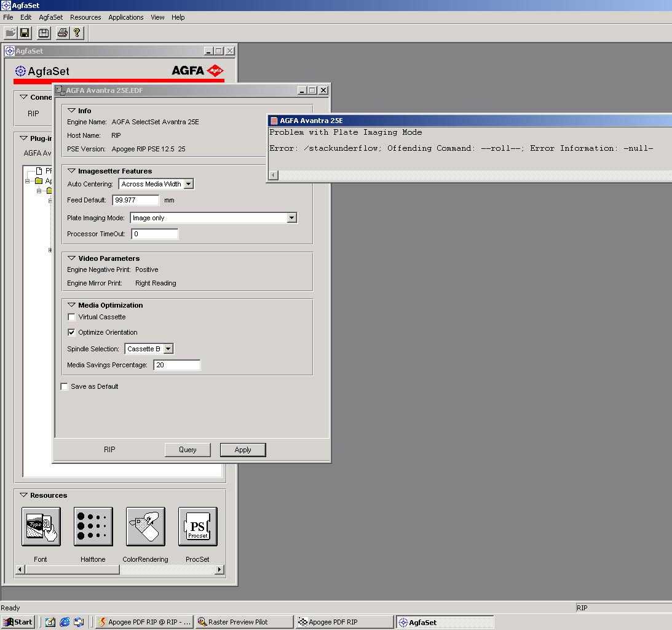Open the Halftone resource icon
Screen dimensions: 672x630
pyautogui.click(x=93, y=526)
